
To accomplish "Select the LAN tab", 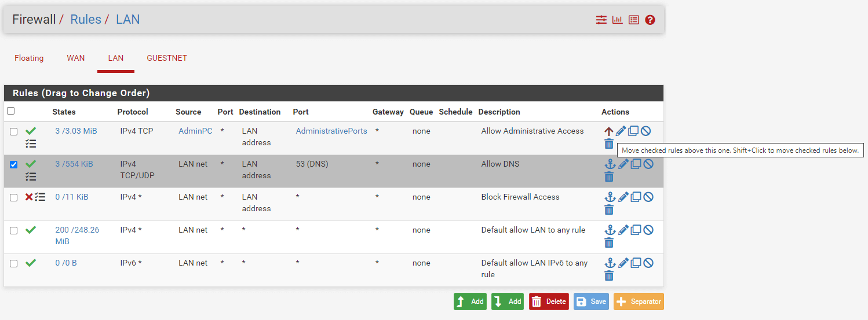I will (116, 58).
